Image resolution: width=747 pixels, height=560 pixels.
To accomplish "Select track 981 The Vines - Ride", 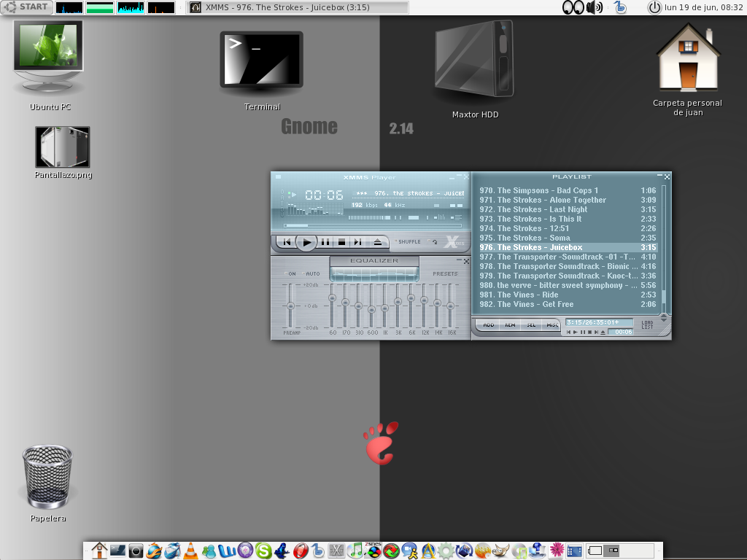I will (568, 295).
